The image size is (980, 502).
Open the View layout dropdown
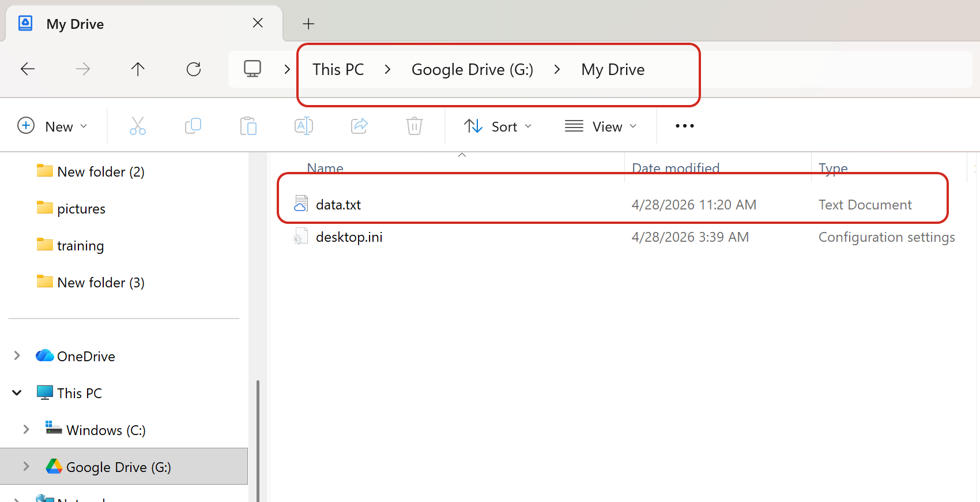tap(601, 126)
